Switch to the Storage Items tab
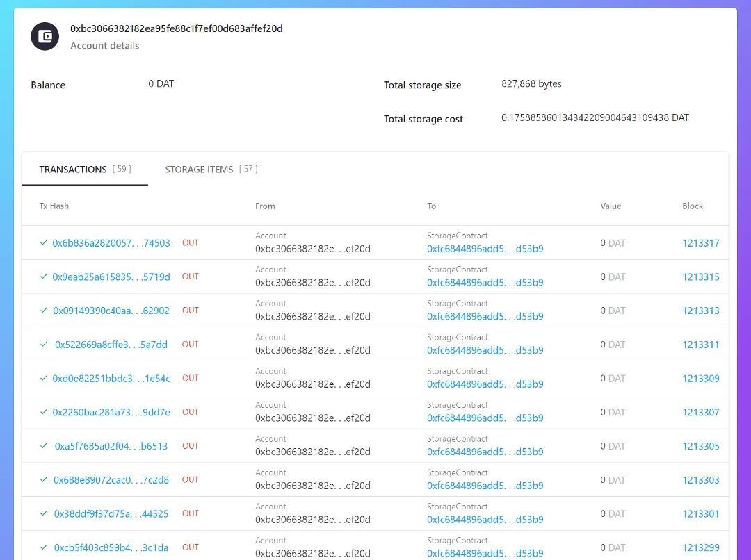Image resolution: width=751 pixels, height=560 pixels. click(x=211, y=169)
